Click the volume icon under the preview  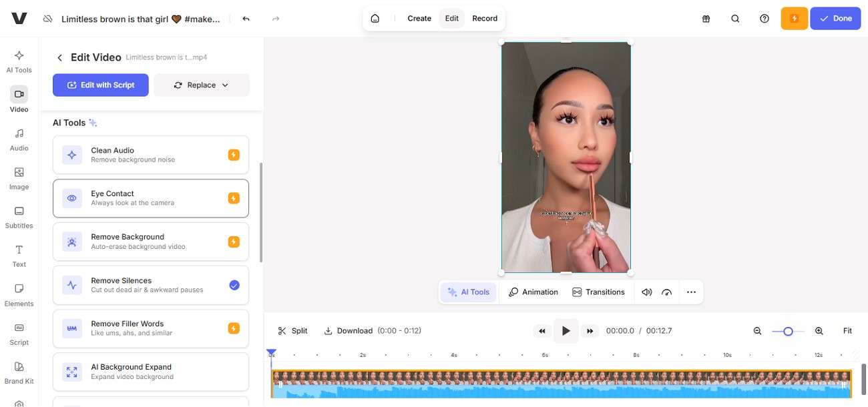[x=646, y=292]
